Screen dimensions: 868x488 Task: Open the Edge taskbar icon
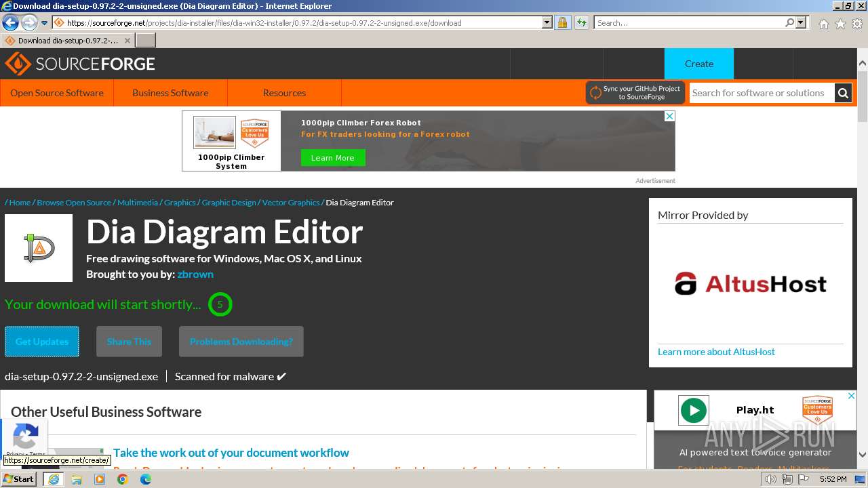(x=146, y=479)
